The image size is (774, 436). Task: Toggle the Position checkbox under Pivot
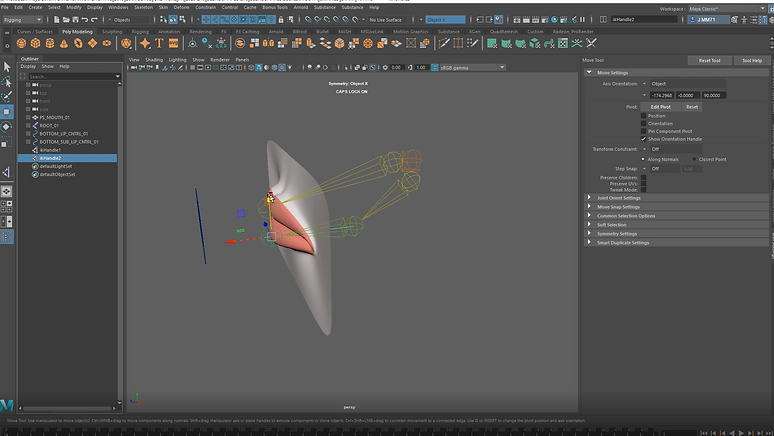(x=643, y=116)
